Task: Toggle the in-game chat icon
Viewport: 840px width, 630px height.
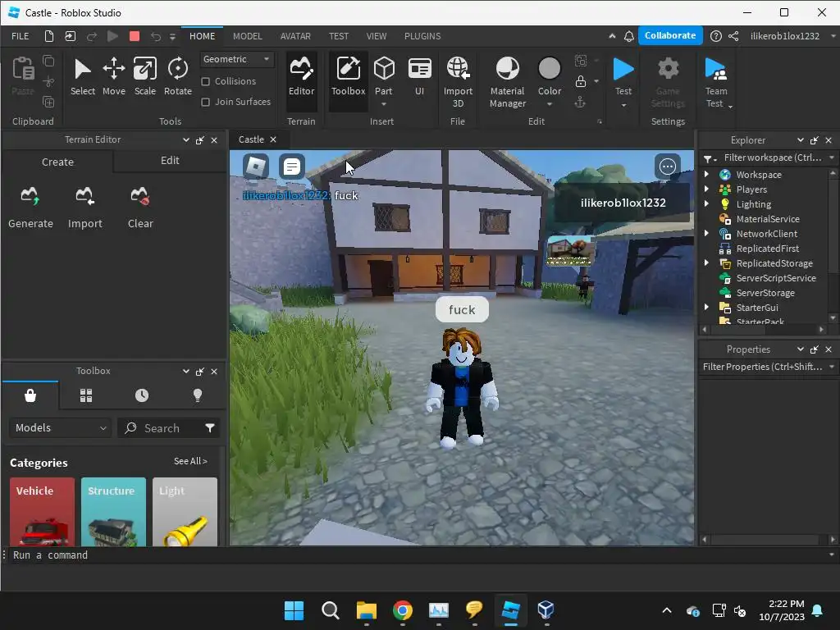Action: coord(292,167)
